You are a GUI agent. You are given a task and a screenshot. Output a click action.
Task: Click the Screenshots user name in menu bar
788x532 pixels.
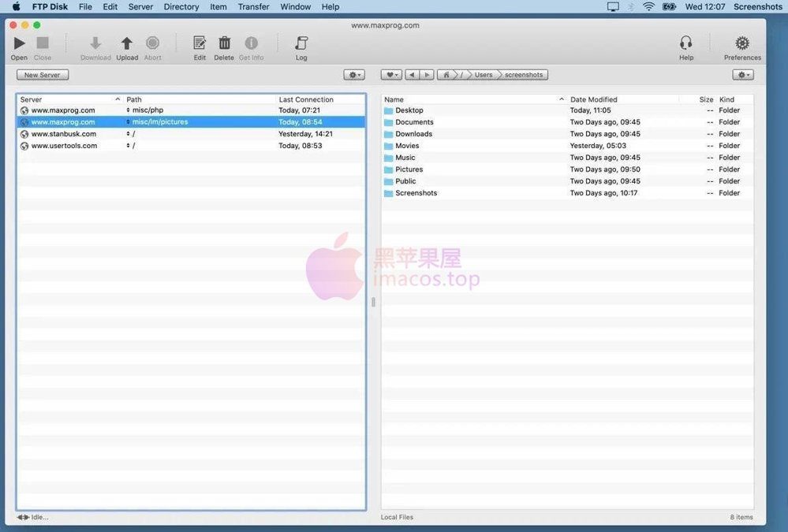758,7
